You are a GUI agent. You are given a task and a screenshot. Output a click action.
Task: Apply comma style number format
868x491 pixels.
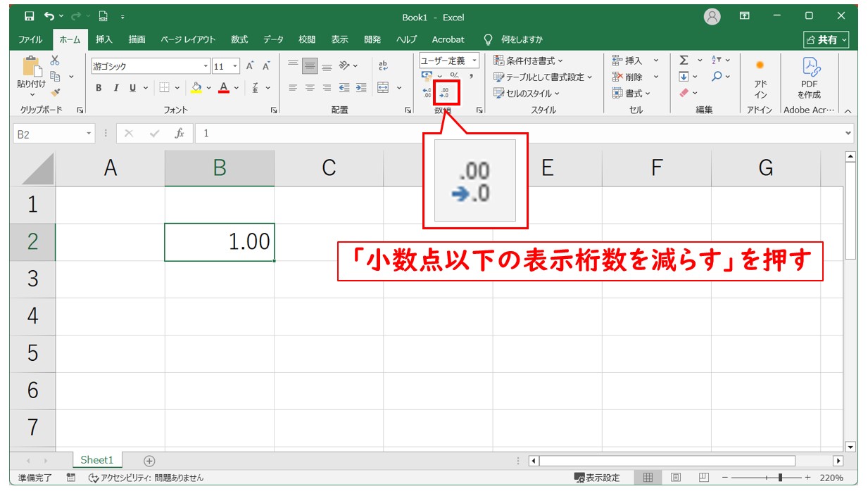point(471,75)
